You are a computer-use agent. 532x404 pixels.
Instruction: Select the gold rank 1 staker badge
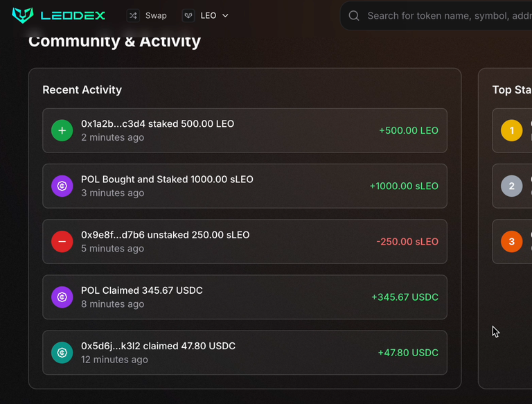point(512,130)
